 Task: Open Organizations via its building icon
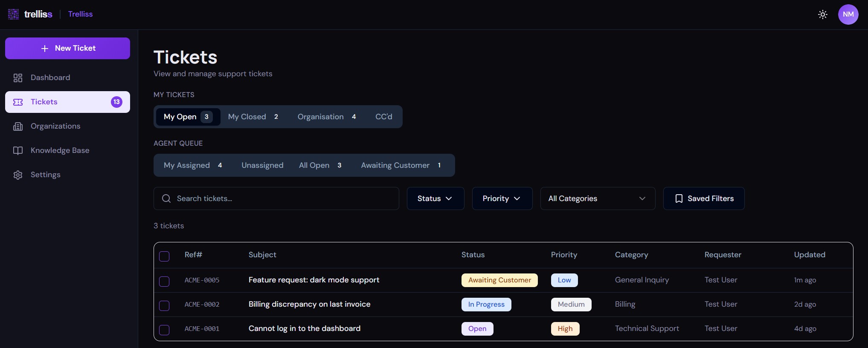(18, 127)
